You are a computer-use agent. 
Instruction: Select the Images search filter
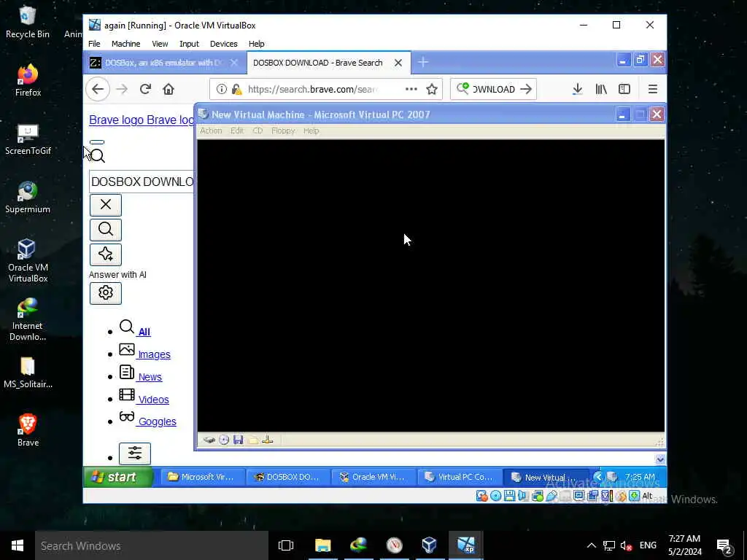point(154,354)
